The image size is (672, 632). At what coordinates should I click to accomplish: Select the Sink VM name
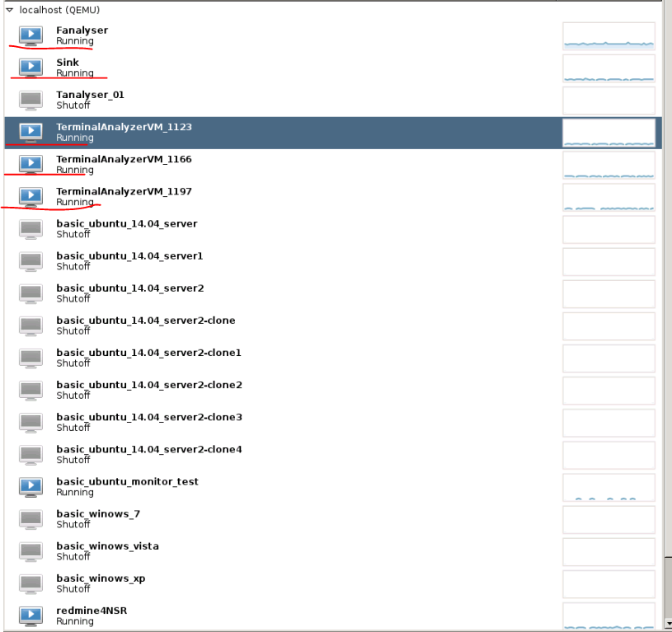click(68, 63)
